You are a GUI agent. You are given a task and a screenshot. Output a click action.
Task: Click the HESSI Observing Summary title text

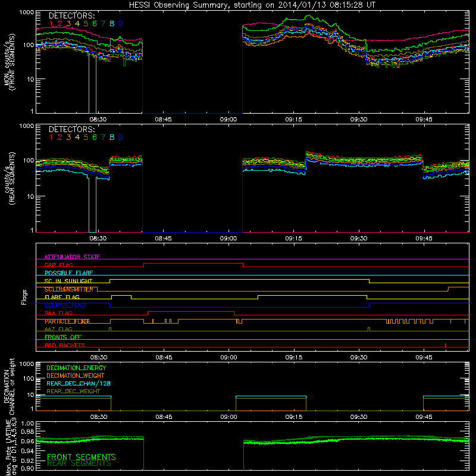coord(252,5)
